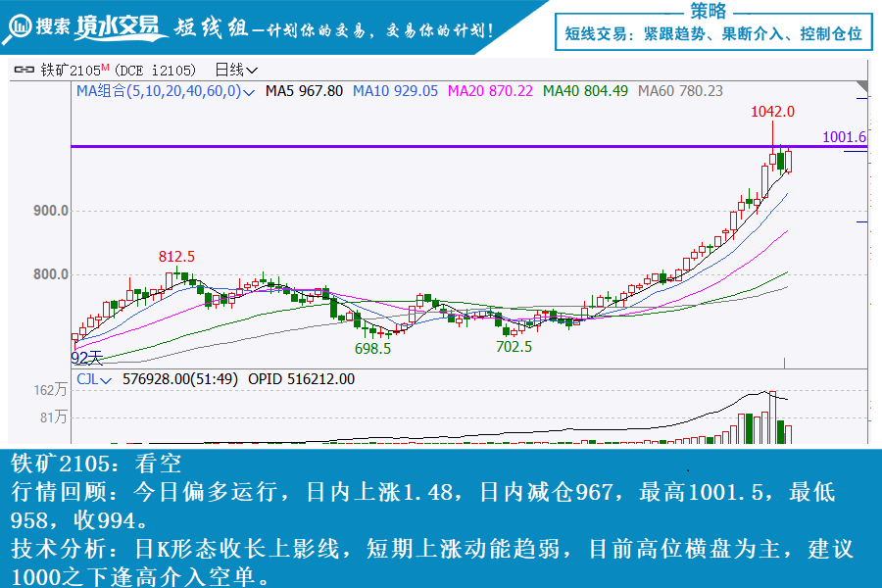Click the 698.5 low price marker
882x588 pixels.
[x=372, y=348]
